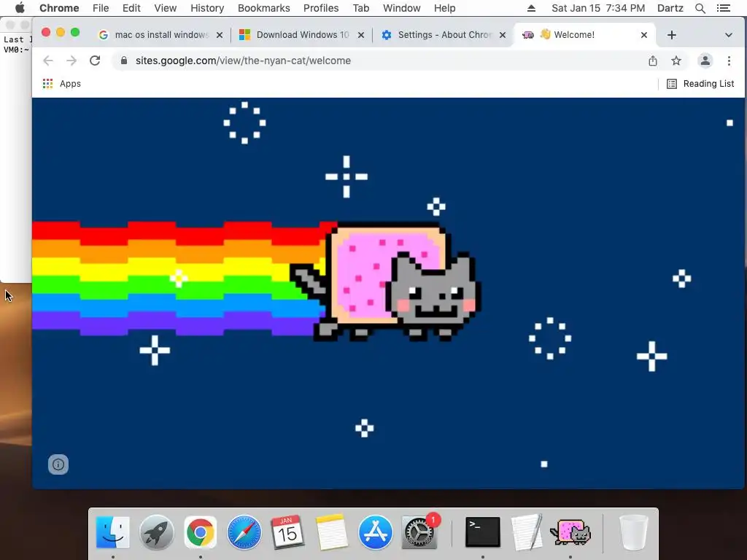Open the Profiles menu

[321, 8]
